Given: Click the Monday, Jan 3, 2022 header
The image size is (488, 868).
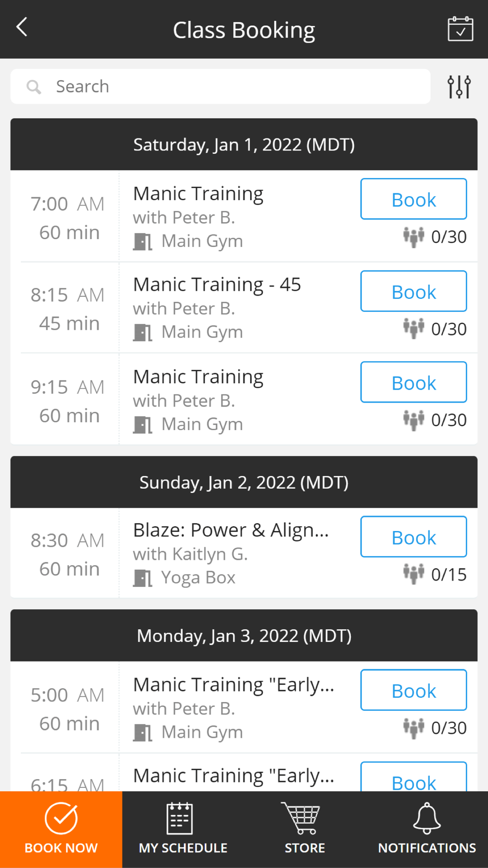Looking at the screenshot, I should [x=244, y=636].
